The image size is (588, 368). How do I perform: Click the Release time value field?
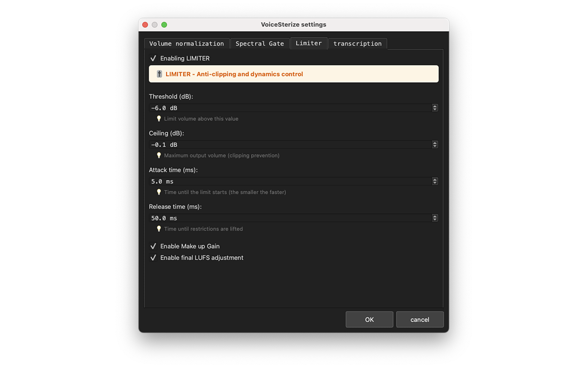(x=286, y=218)
